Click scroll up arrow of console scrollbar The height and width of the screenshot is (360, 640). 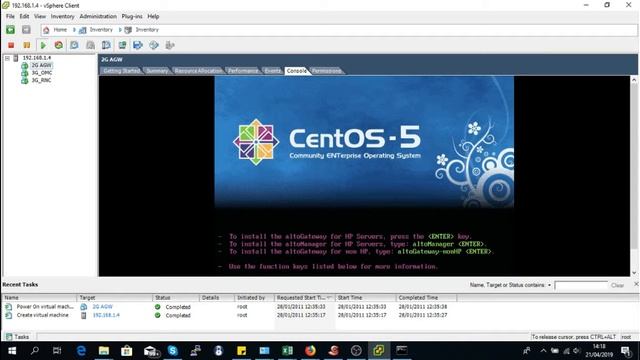click(x=634, y=80)
